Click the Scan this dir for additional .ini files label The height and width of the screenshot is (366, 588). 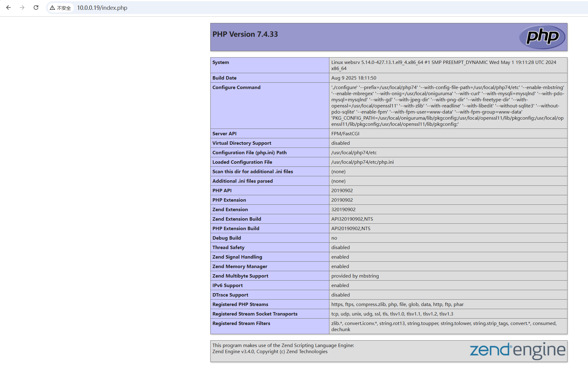click(253, 172)
